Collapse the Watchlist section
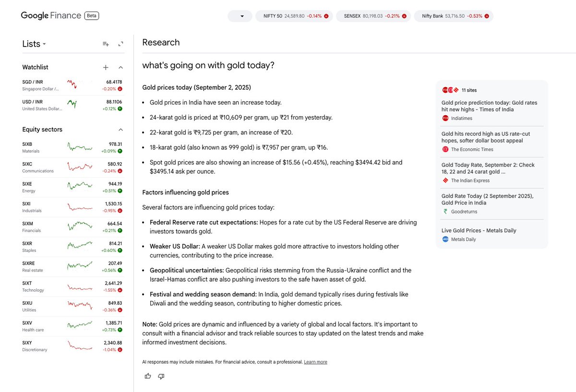 point(120,67)
